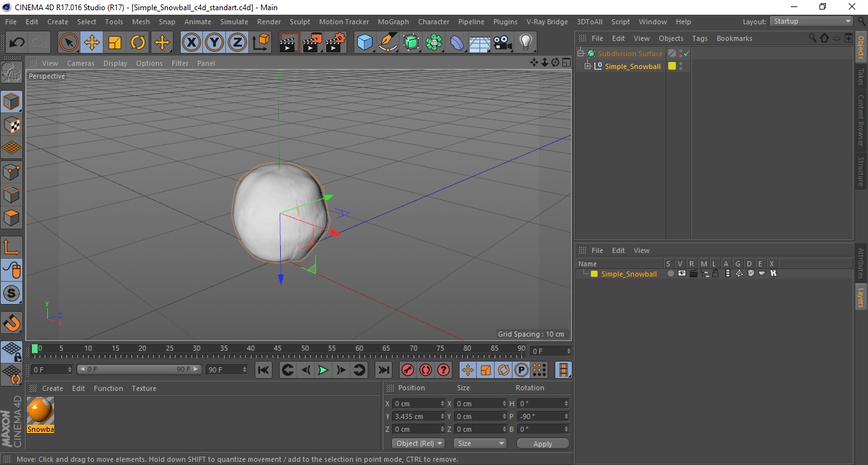Open Size mode dropdown in coordinates
The image size is (868, 465).
click(x=480, y=443)
